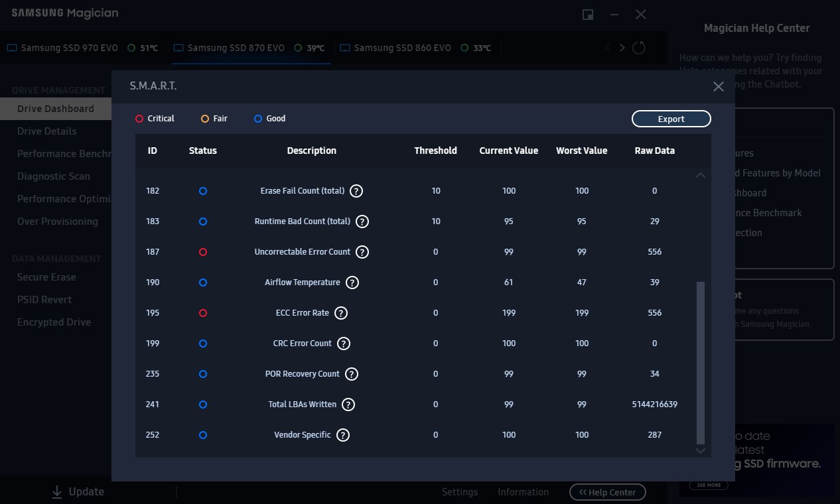Go to previous drive with left arrow
The image size is (840, 504).
(x=608, y=48)
